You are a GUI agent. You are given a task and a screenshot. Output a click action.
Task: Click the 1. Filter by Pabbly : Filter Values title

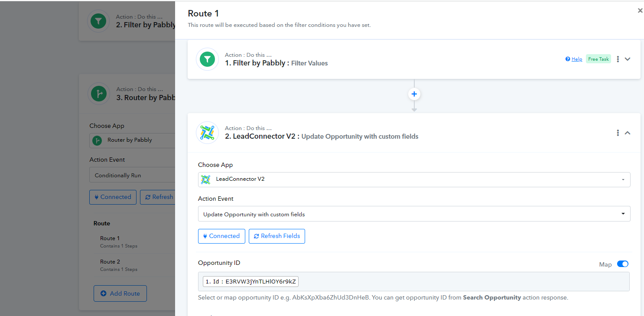click(276, 63)
